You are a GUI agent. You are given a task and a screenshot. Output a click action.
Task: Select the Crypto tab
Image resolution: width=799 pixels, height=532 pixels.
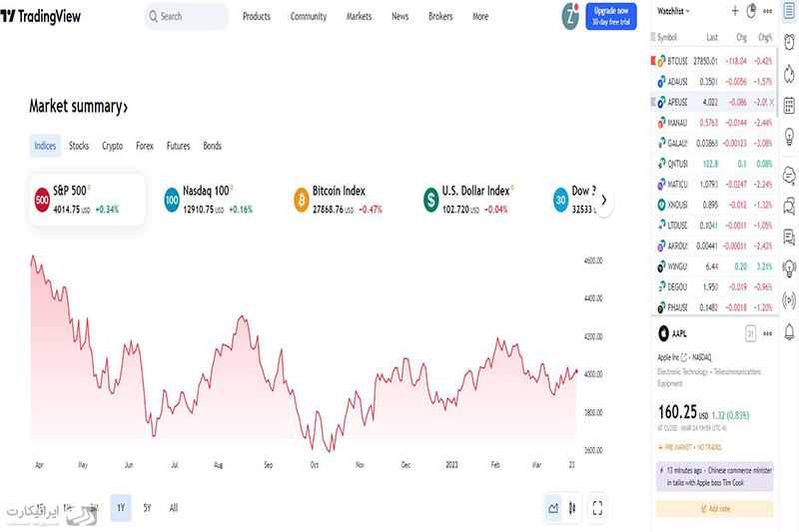click(x=112, y=146)
